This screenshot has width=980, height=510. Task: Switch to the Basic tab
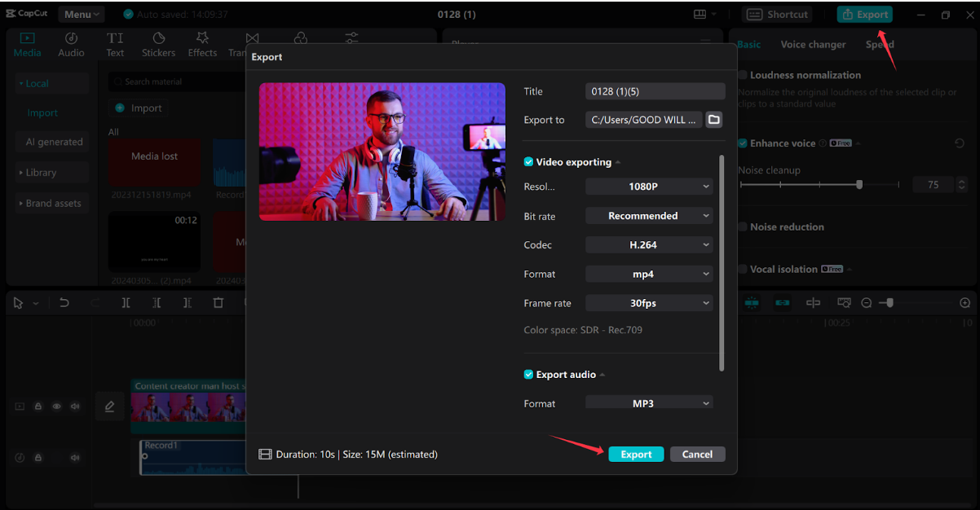pos(749,45)
